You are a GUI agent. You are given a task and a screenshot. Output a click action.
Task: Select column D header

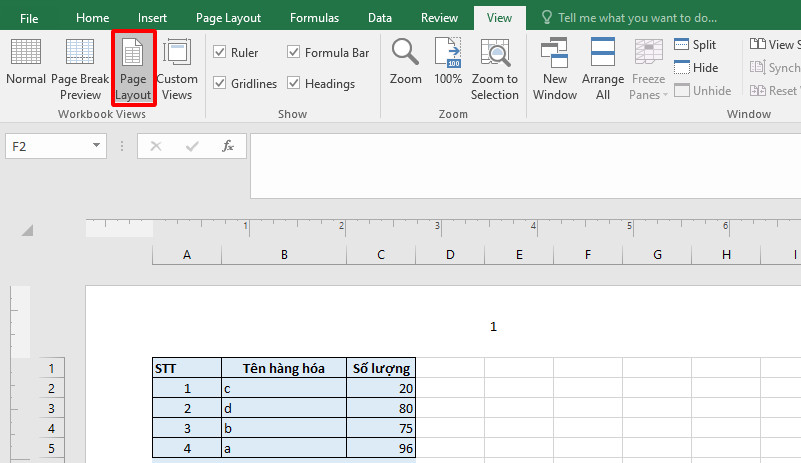click(x=450, y=254)
